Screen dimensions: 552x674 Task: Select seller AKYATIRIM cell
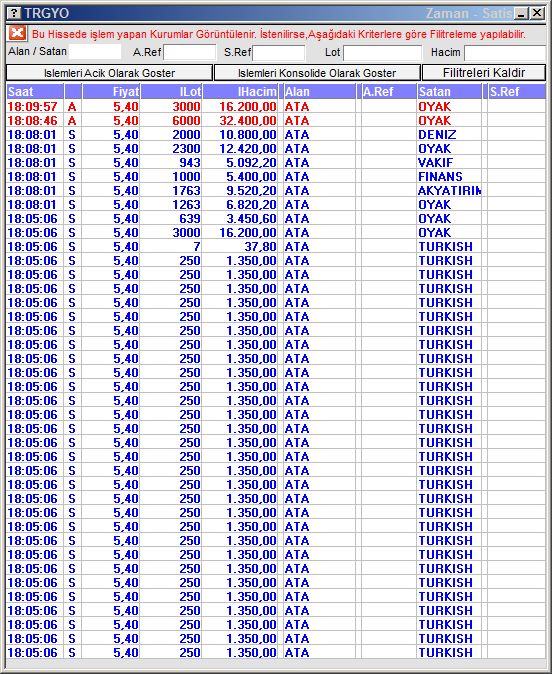[449, 190]
